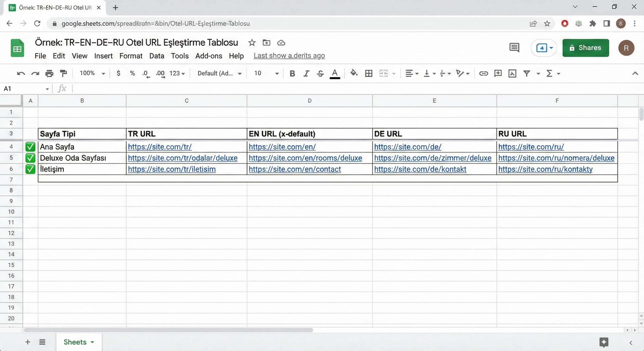This screenshot has width=644, height=351.
Task: Open the borders tool
Action: click(x=368, y=73)
